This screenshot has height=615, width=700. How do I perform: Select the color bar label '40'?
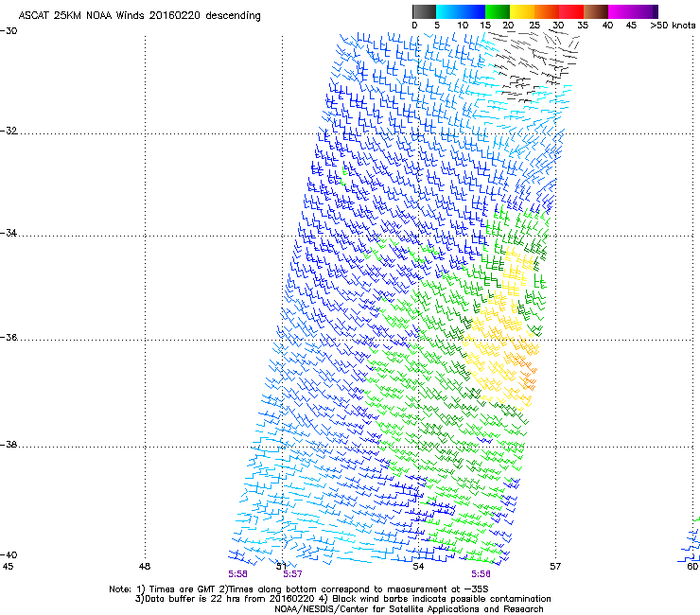tap(607, 26)
